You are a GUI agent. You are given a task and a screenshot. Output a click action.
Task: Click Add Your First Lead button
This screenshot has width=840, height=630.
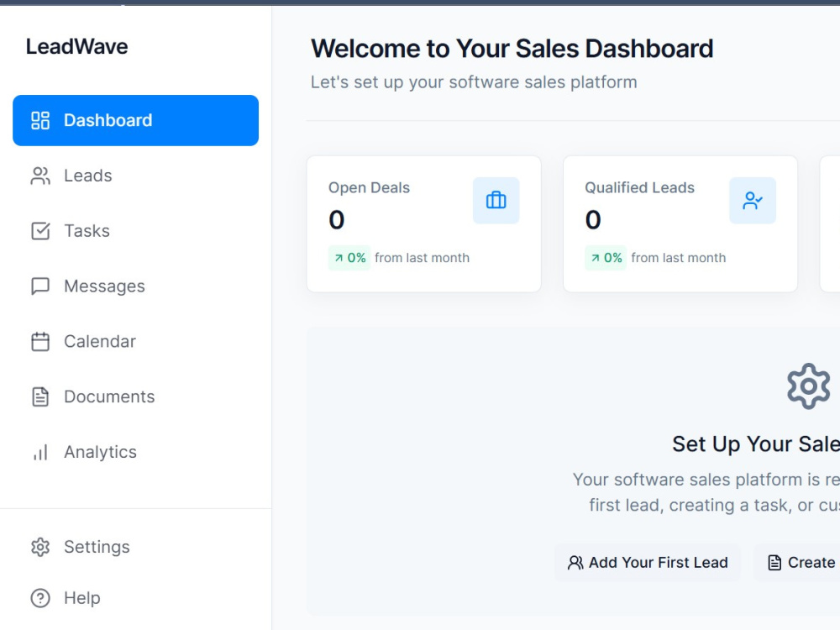click(x=648, y=563)
